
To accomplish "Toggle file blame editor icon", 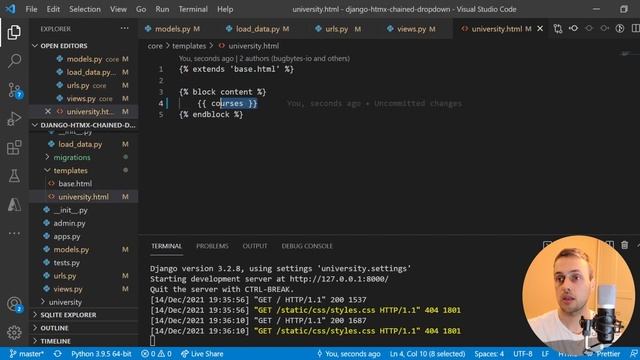I will 573,29.
